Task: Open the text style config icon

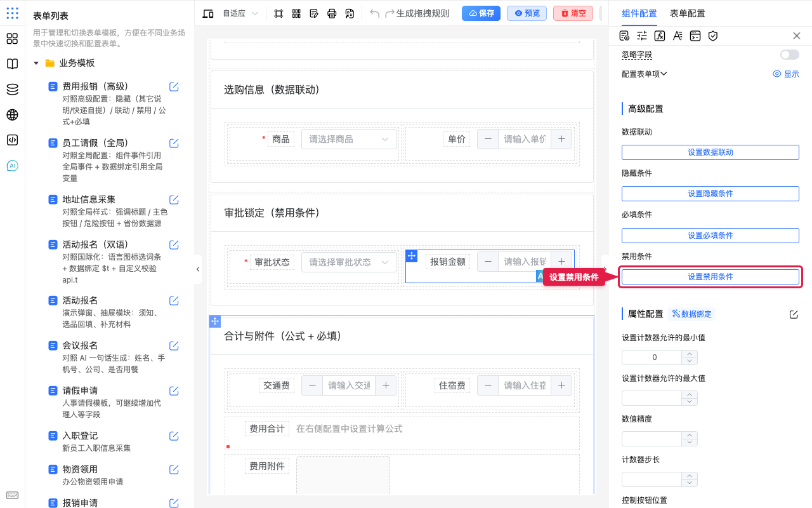Action: (x=678, y=36)
